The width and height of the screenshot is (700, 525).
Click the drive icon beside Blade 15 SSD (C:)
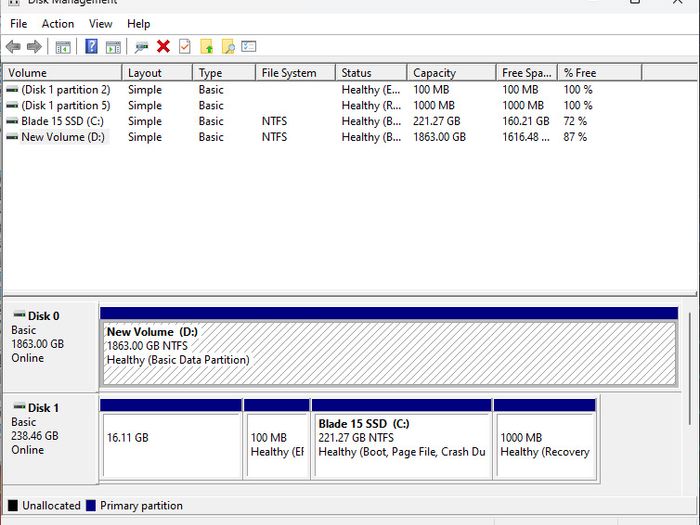tap(12, 121)
